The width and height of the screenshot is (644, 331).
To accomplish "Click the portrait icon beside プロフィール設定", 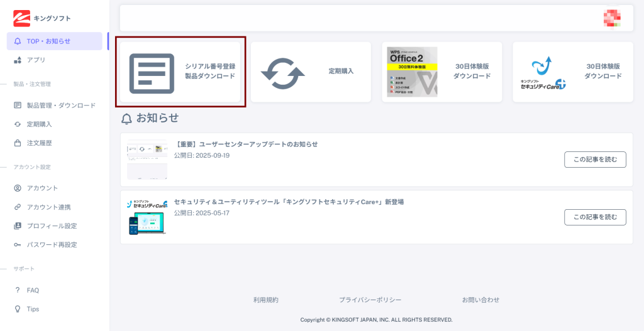I will point(18,226).
